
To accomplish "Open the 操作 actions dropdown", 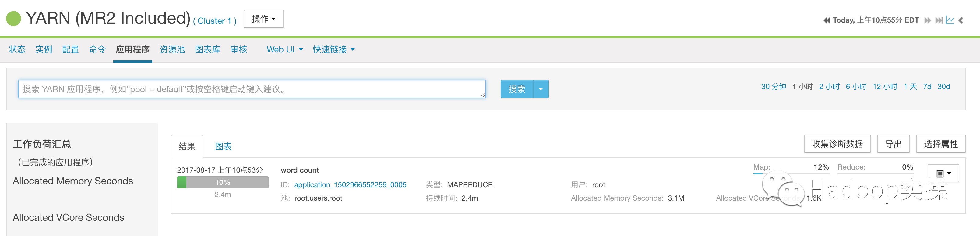I will (x=263, y=19).
